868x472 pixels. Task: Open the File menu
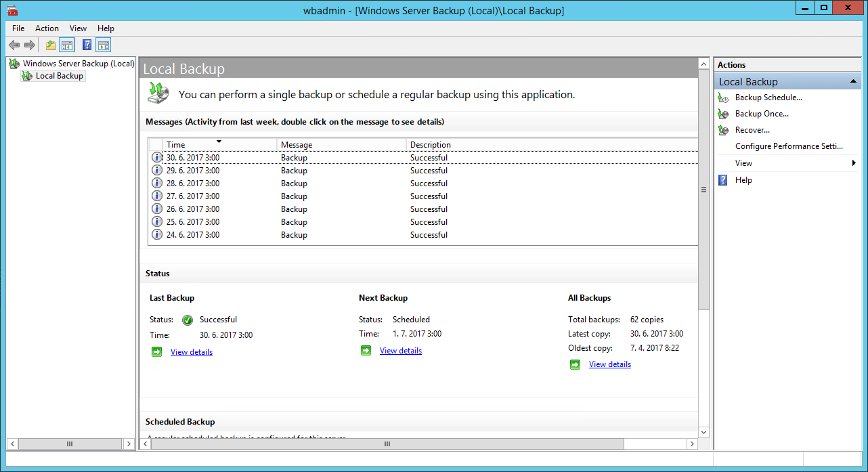tap(18, 28)
